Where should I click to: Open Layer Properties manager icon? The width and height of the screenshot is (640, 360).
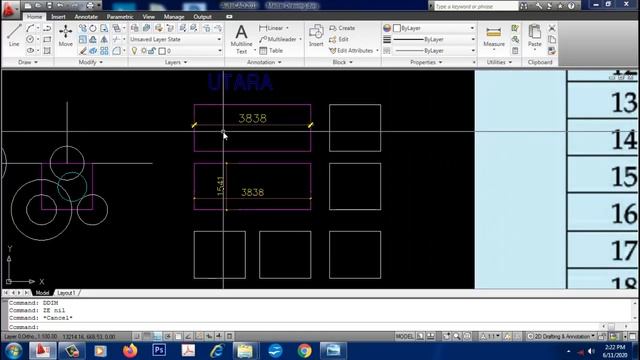[x=134, y=28]
